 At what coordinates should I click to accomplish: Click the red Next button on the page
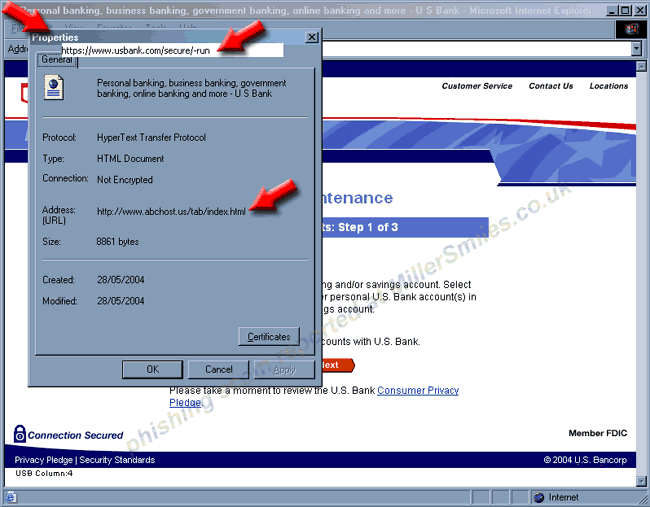[338, 365]
